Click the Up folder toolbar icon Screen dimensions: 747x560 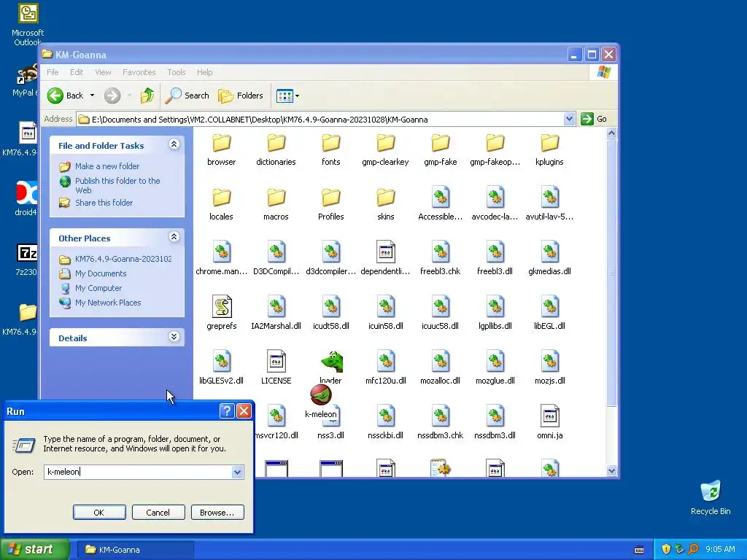tap(147, 96)
